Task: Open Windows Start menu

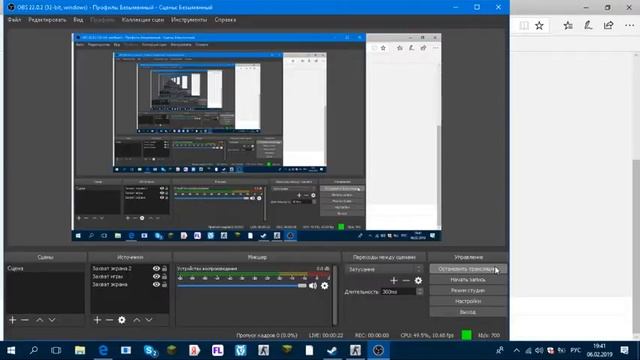Action: (x=11, y=351)
